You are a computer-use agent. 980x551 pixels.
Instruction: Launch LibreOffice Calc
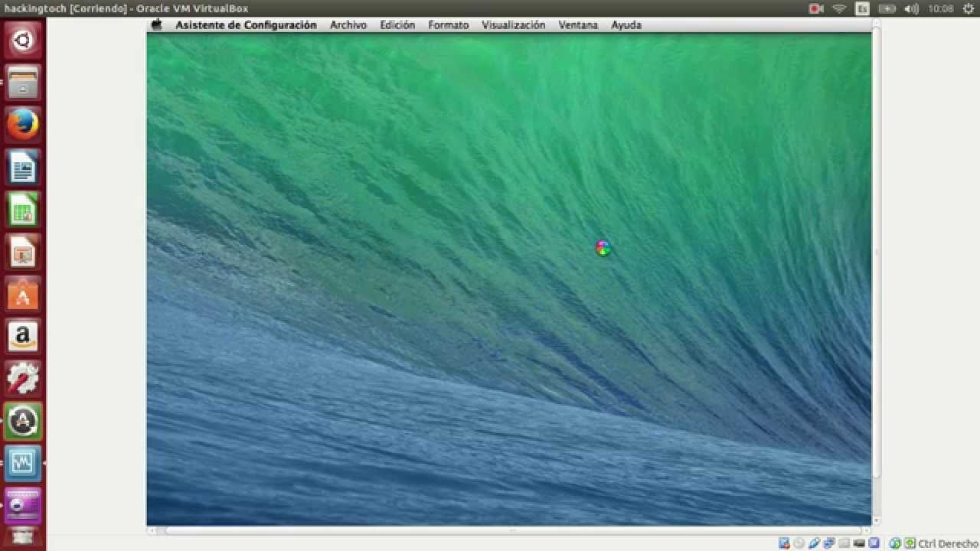[23, 210]
